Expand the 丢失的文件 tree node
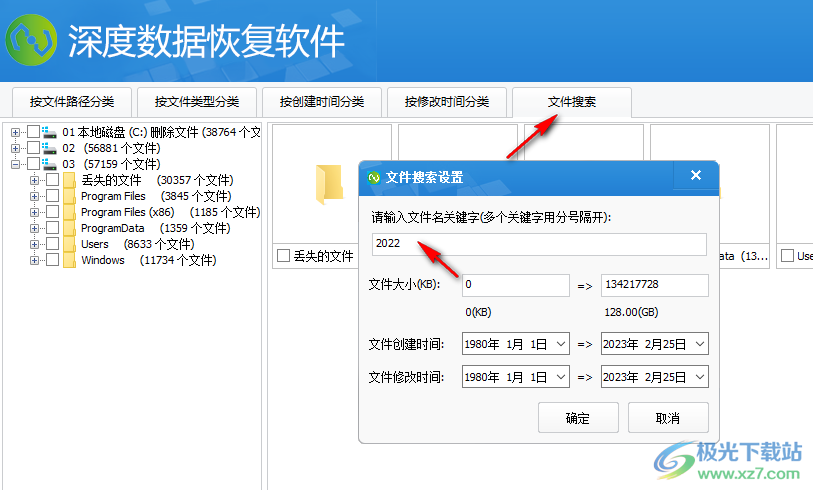 click(34, 180)
